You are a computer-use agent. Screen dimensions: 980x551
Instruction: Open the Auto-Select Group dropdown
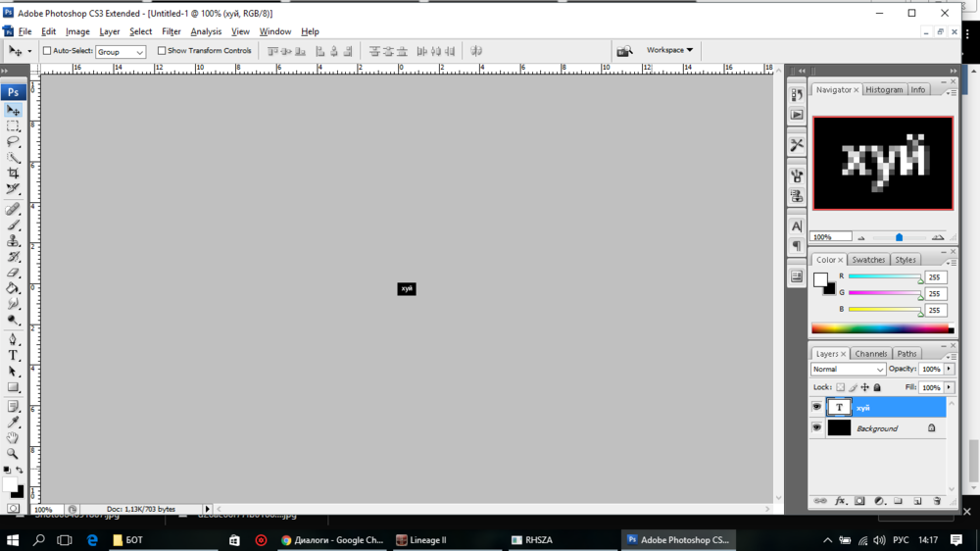120,52
